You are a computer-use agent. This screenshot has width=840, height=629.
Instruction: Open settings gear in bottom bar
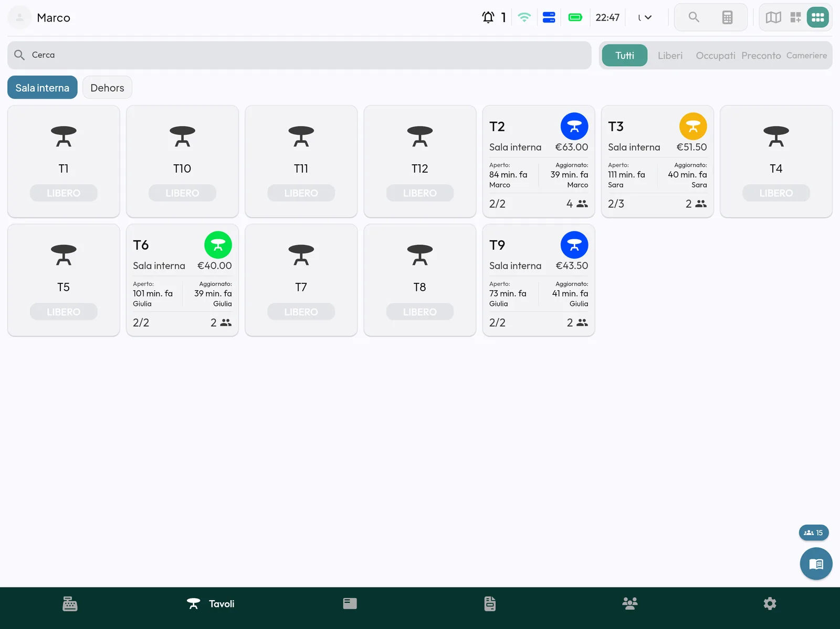(770, 604)
